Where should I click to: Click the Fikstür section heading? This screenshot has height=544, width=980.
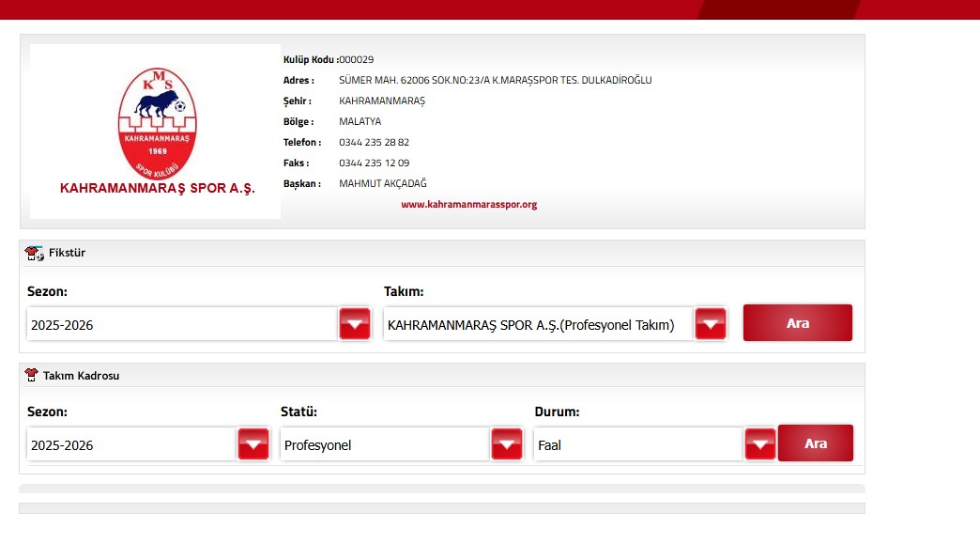click(67, 254)
